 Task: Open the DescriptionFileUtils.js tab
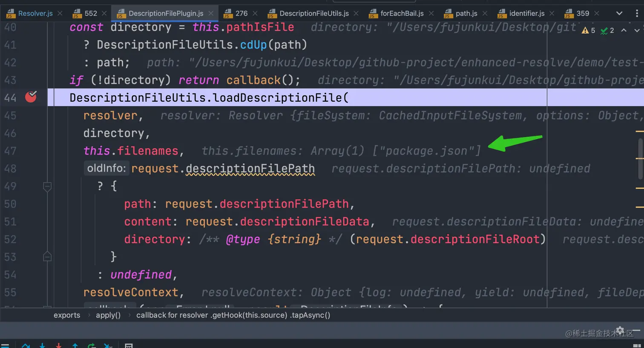point(314,13)
